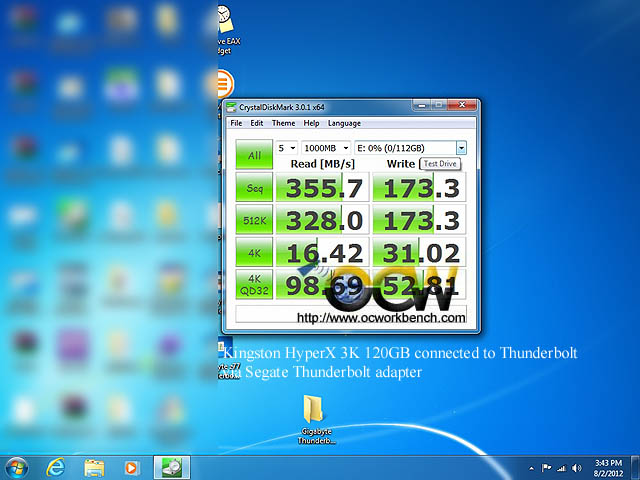640x480 pixels.
Task: Open the volume speaker tray icon
Action: pos(576,468)
